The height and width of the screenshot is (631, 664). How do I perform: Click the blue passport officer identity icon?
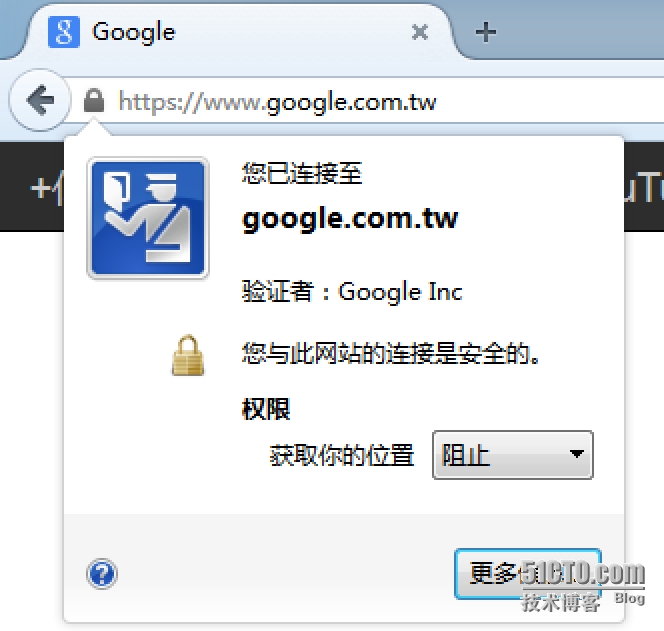[148, 219]
